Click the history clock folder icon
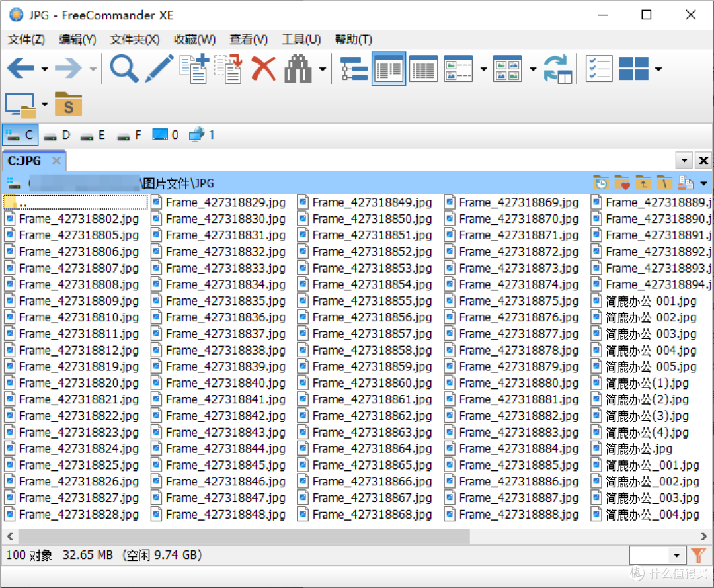This screenshot has width=714, height=588. click(601, 183)
